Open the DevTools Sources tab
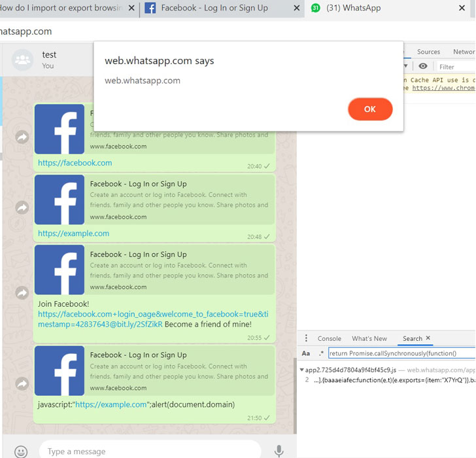This screenshot has width=476, height=458. pyautogui.click(x=428, y=52)
